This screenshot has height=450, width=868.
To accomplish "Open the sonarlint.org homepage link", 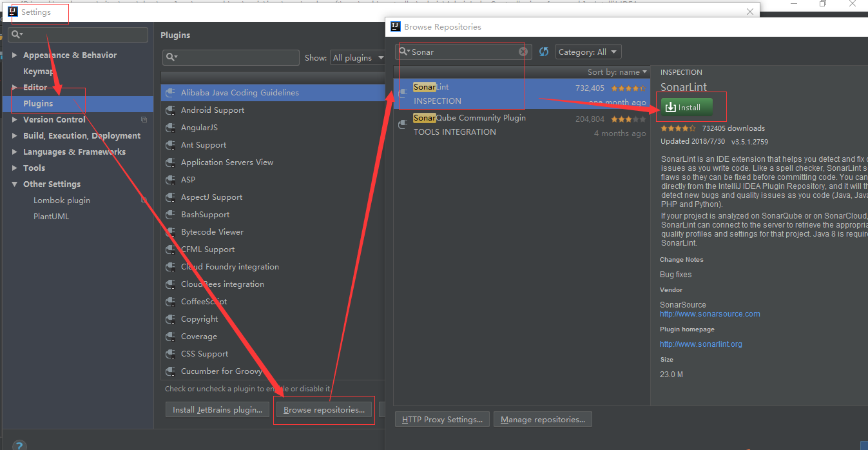I will 700,344.
